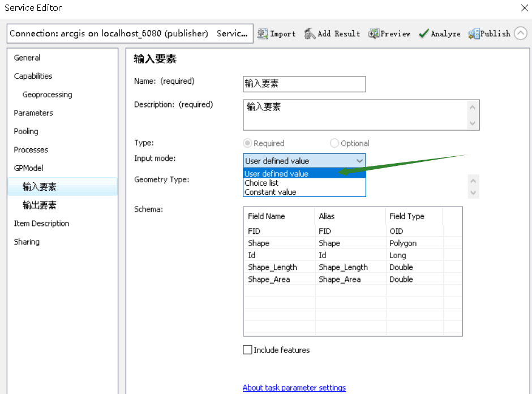The height and width of the screenshot is (394, 532).
Task: Click inside the Name input field
Action: (x=304, y=84)
